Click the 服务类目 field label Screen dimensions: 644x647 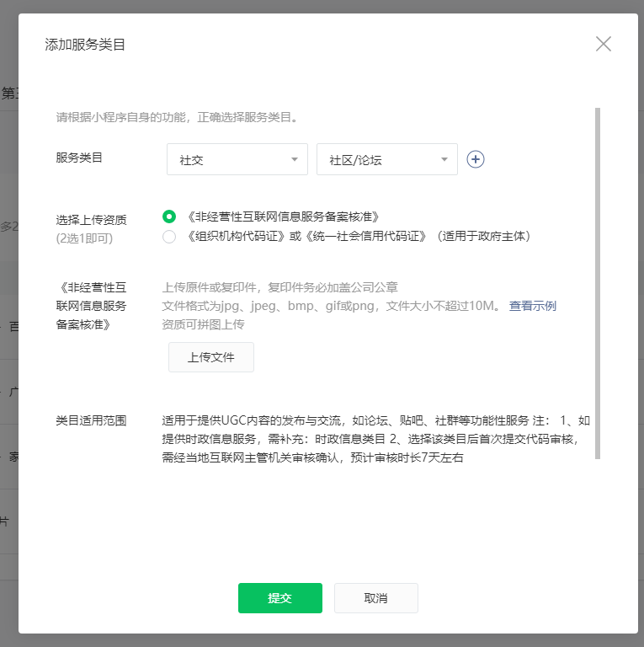pos(79,158)
